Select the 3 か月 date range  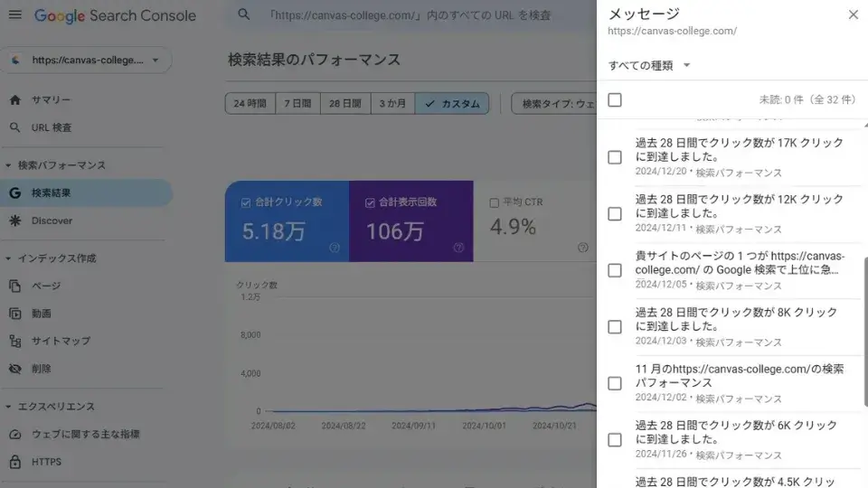(x=392, y=103)
